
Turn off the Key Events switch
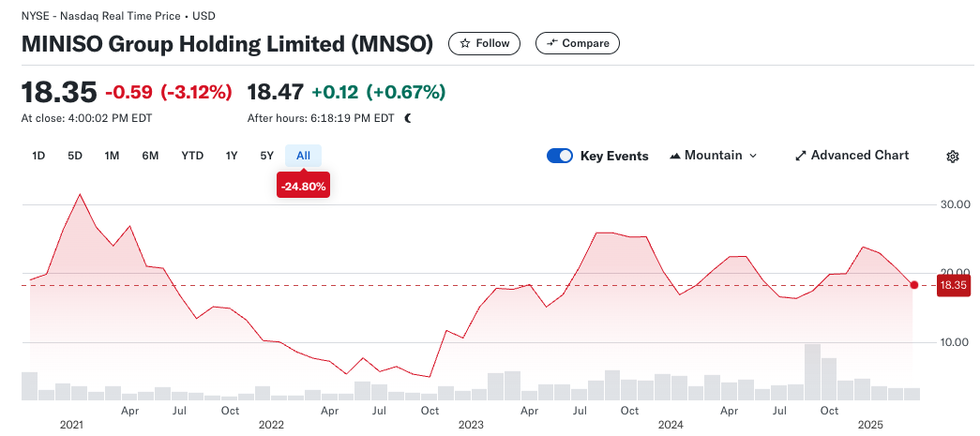[559, 156]
